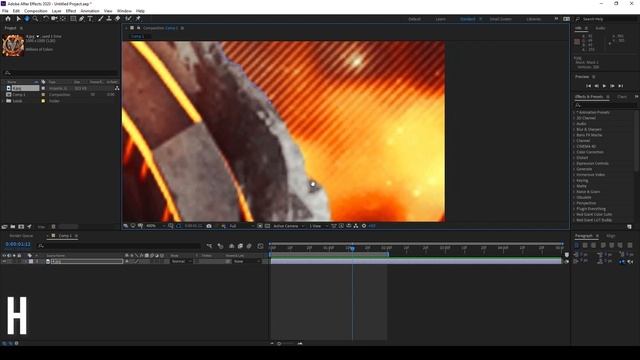
Task: Open the File menu
Action: (5, 11)
